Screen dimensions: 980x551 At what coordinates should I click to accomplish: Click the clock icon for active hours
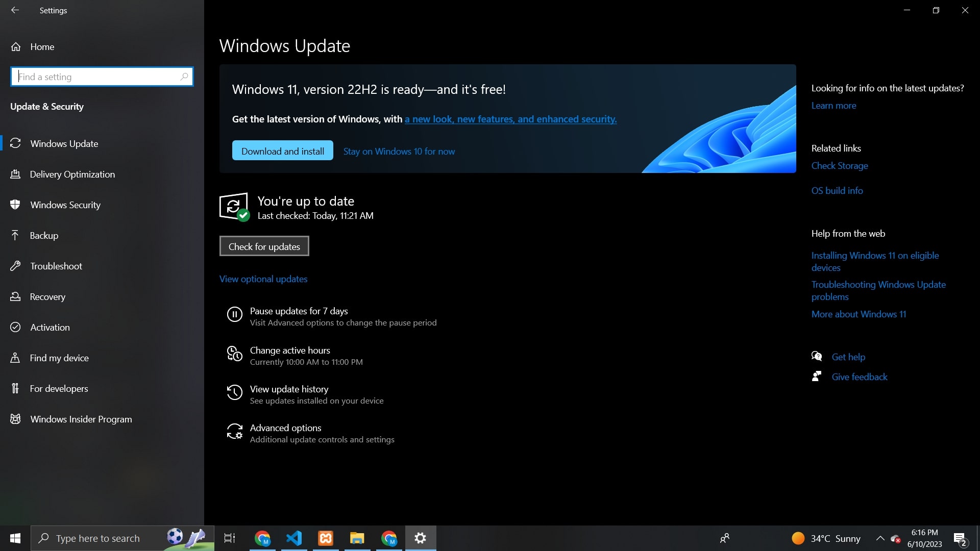pos(234,354)
